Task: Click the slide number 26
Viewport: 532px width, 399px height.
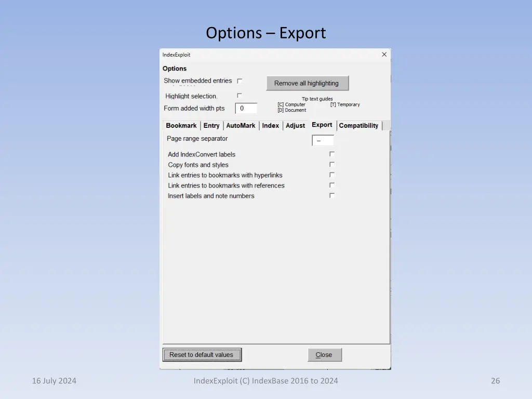Action: click(x=495, y=381)
